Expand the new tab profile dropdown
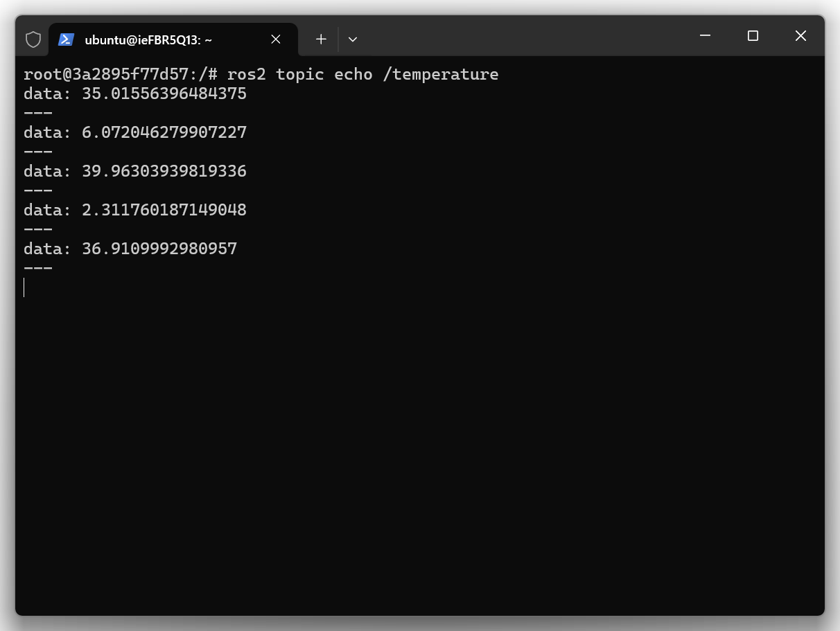840x631 pixels. 353,39
